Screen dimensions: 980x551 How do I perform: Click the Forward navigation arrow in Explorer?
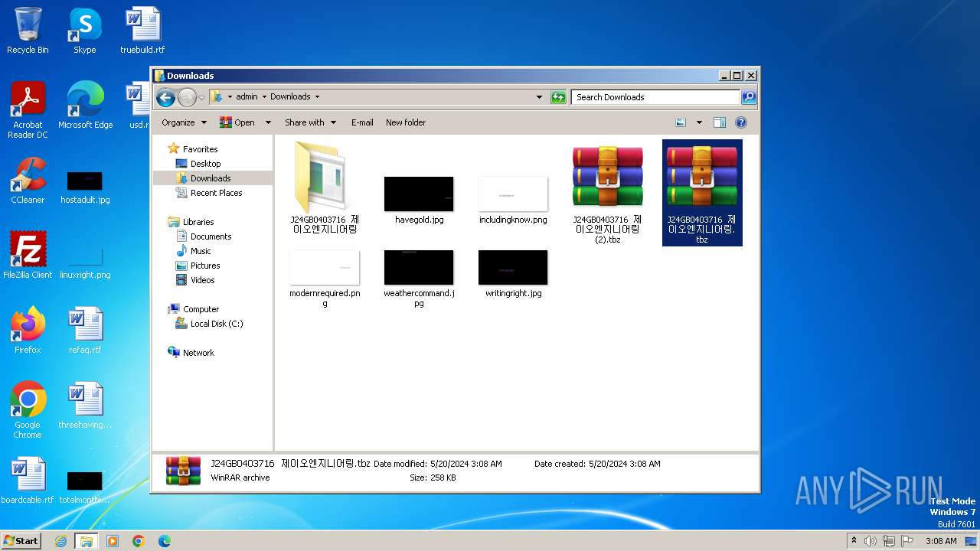(187, 97)
